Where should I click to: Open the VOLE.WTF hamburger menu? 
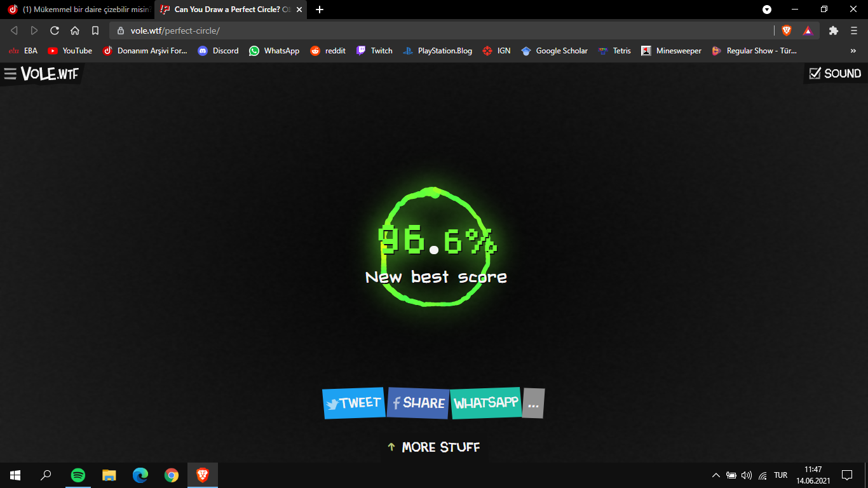[x=10, y=74]
